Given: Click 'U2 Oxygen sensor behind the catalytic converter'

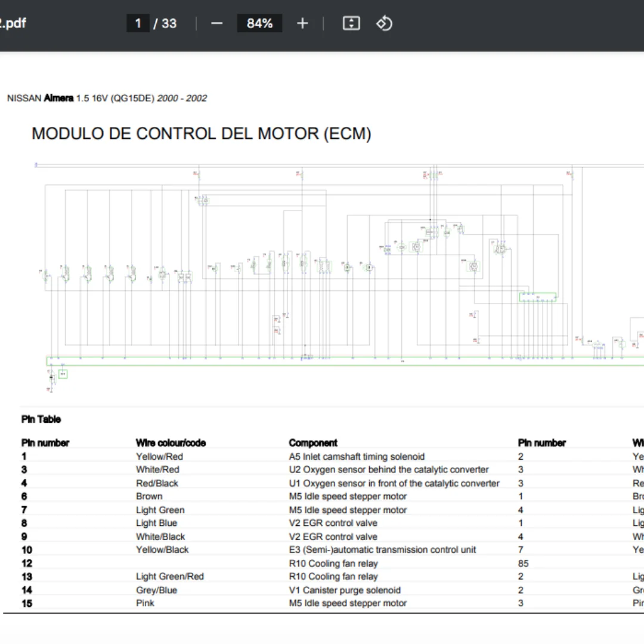Looking at the screenshot, I should tap(389, 469).
